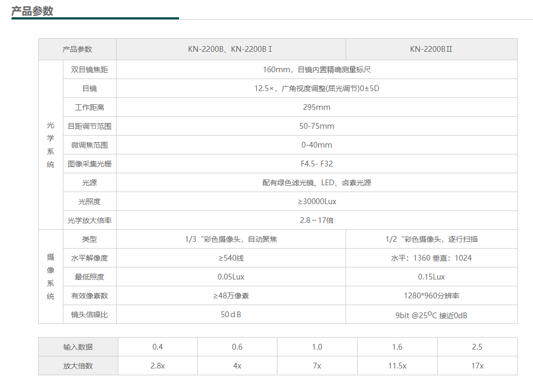533x392 pixels.
Task: Click the 0.05Lux minimum illumination cell
Action: coord(231,277)
